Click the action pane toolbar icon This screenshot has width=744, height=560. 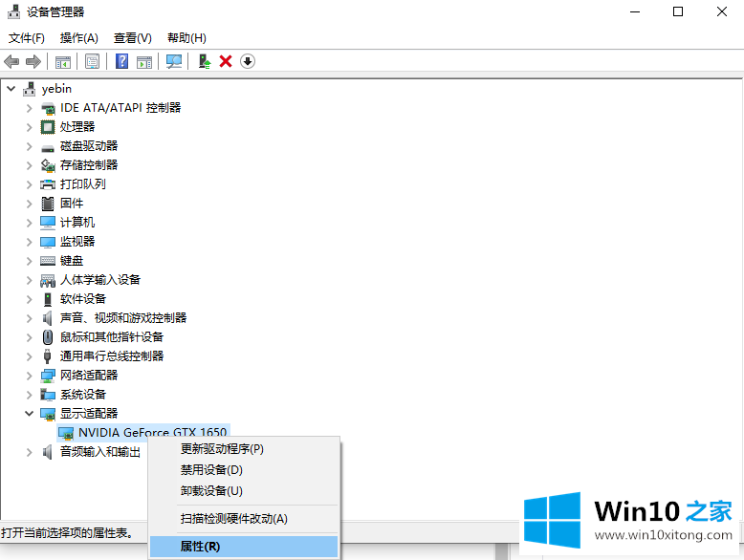coord(144,62)
